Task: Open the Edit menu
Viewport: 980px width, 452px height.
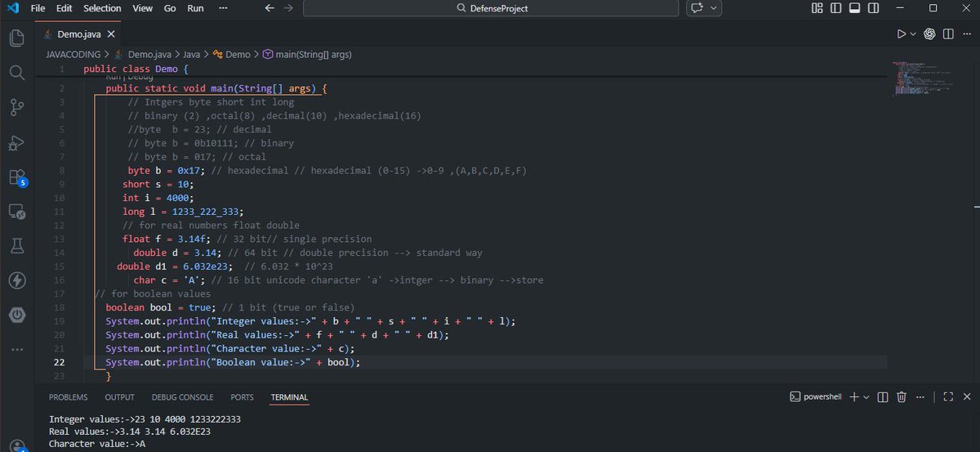Action: [x=65, y=8]
